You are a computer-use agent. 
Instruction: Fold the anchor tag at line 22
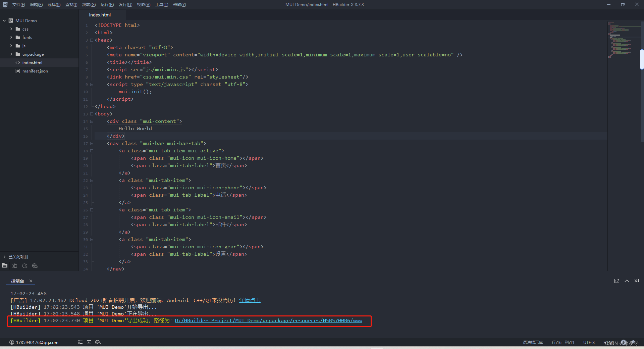pos(92,181)
